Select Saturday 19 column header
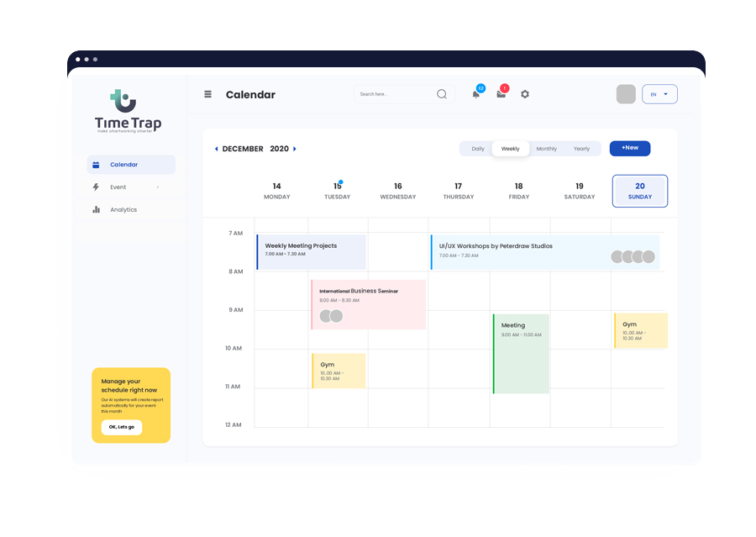 tap(580, 191)
